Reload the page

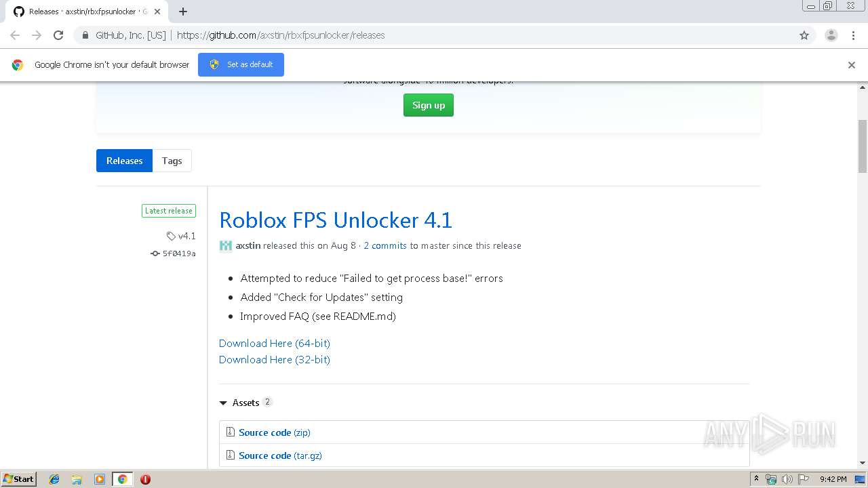58,35
